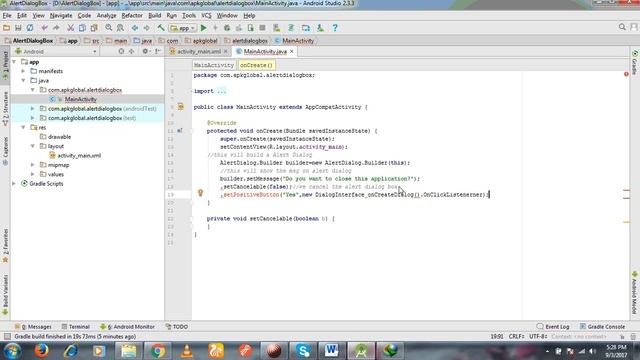The image size is (640, 360).
Task: Click the Help question mark icon
Action: 335,28
